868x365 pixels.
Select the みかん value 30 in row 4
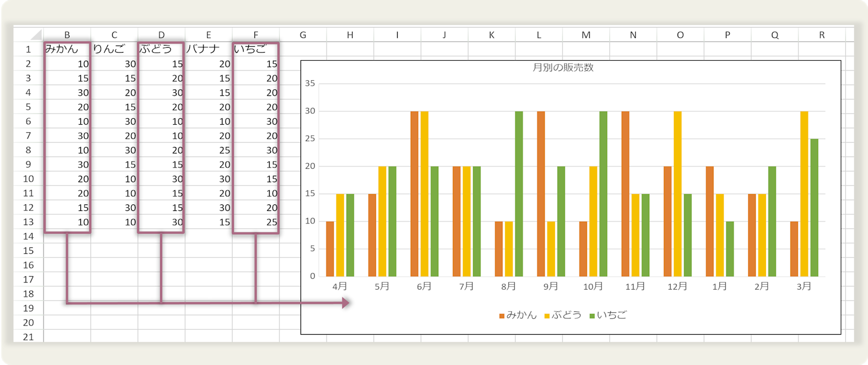pyautogui.click(x=67, y=92)
